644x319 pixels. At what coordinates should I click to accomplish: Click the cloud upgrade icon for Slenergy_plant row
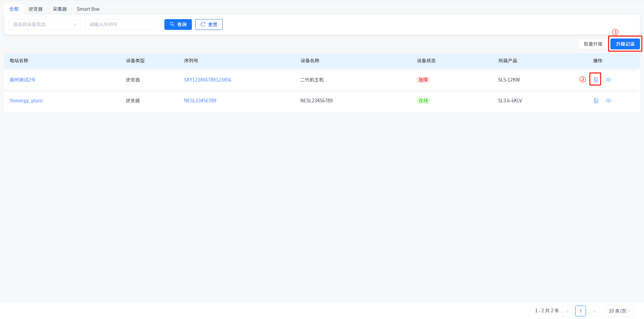[608, 101]
